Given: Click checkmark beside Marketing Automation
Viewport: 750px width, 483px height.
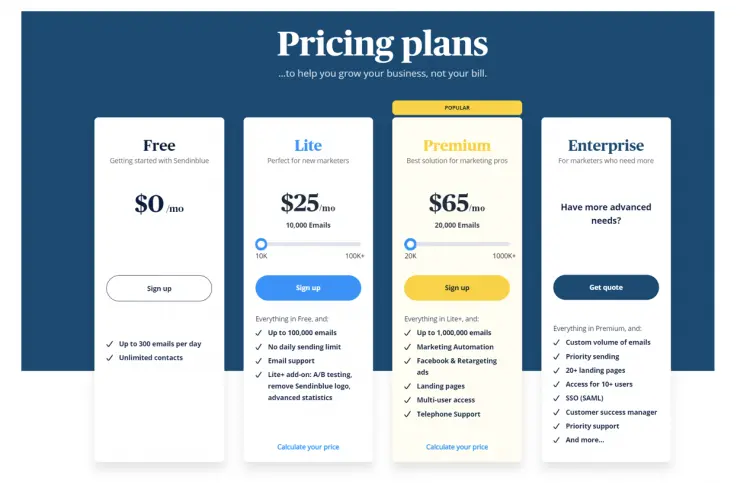Looking at the screenshot, I should pos(408,347).
